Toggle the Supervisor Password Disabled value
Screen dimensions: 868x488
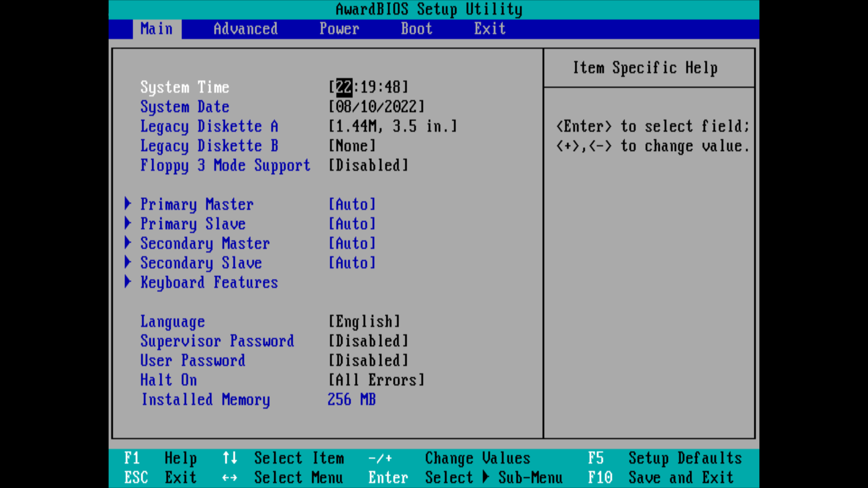coord(368,341)
